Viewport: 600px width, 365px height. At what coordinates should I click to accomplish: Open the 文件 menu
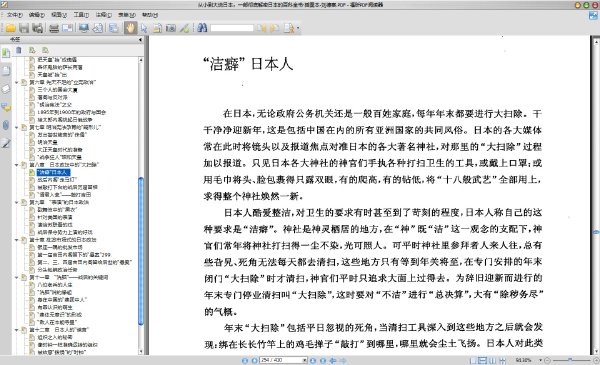(15, 15)
